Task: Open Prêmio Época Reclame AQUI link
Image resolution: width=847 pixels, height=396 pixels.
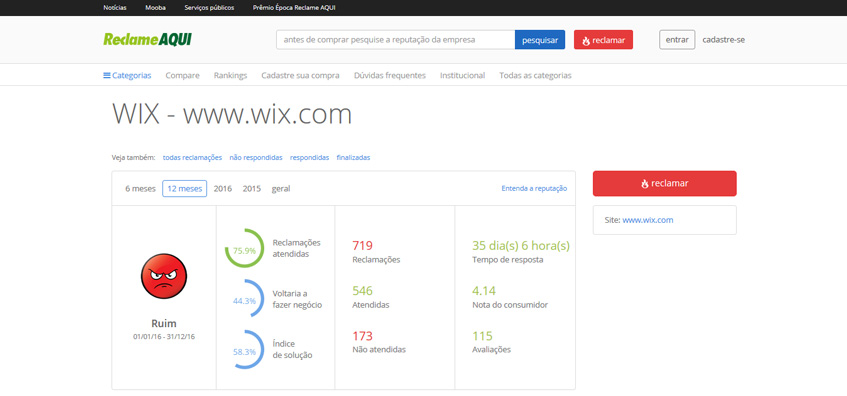Action: (294, 8)
